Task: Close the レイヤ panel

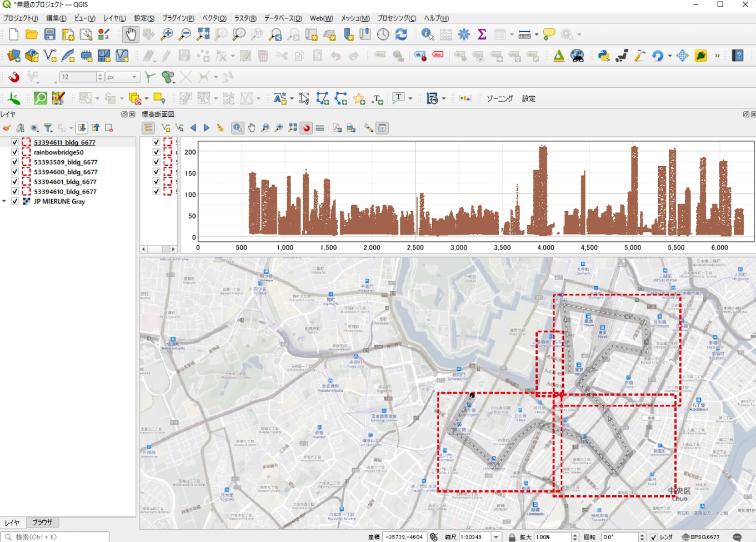Action: coord(132,114)
